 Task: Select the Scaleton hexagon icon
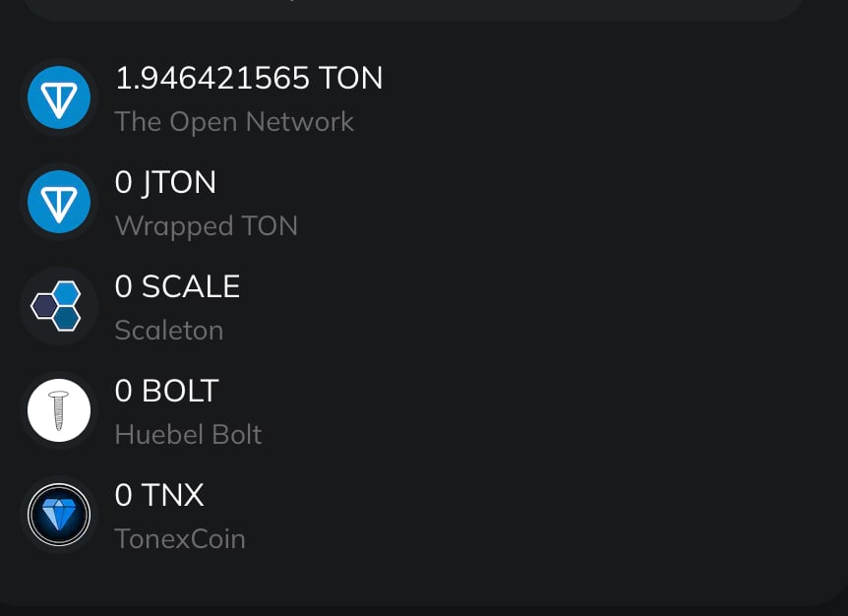59,306
